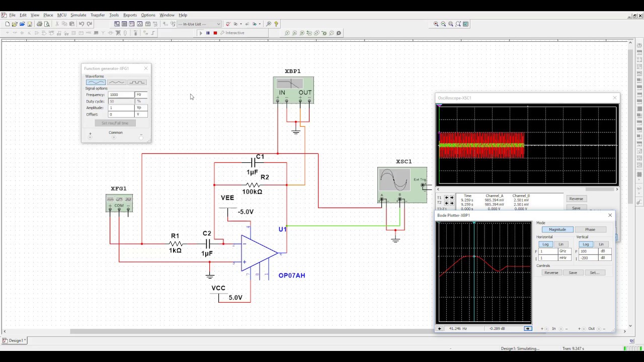Click the Set... button in Bode Plotter
644x362 pixels.
[x=594, y=273]
